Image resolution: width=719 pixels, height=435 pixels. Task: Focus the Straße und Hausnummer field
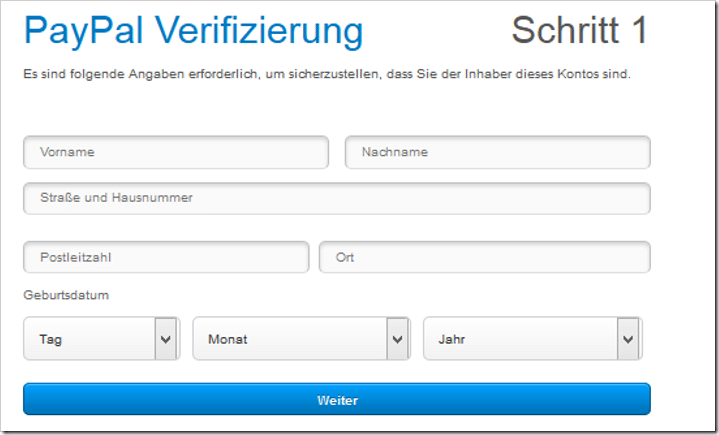coord(337,198)
